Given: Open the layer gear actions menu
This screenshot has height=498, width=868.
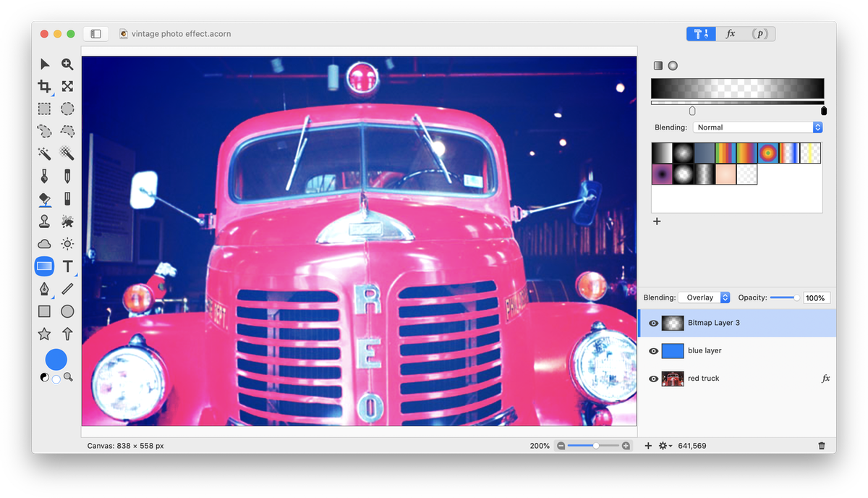Looking at the screenshot, I should click(x=665, y=446).
